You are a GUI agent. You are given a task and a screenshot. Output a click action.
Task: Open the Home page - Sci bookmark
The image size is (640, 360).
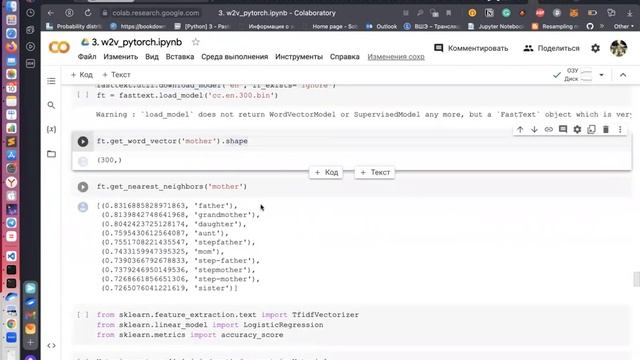335,27
